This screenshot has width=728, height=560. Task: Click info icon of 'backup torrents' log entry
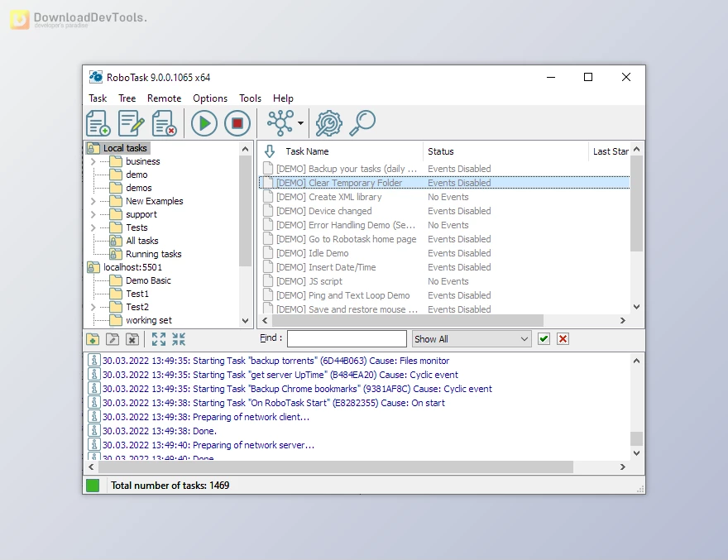pyautogui.click(x=93, y=361)
